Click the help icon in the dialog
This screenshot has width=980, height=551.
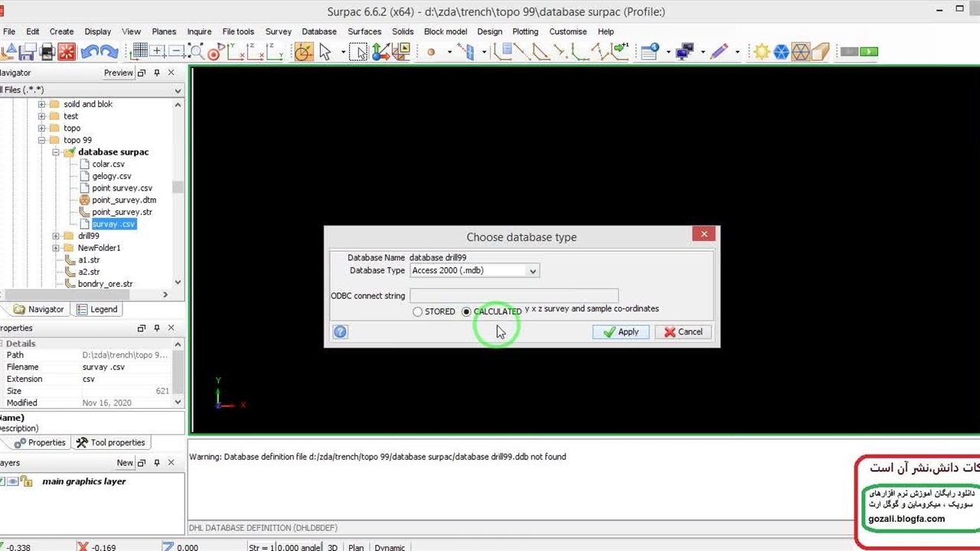coord(341,331)
